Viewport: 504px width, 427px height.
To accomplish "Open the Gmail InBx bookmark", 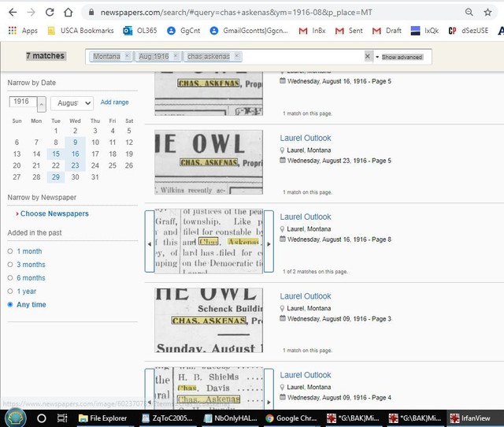I will 312,31.
